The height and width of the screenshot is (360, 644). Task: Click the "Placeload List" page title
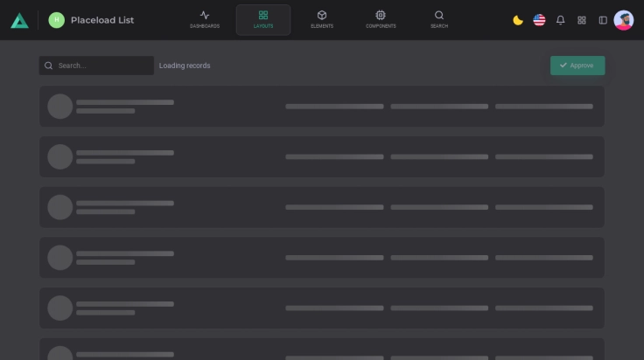pos(102,20)
